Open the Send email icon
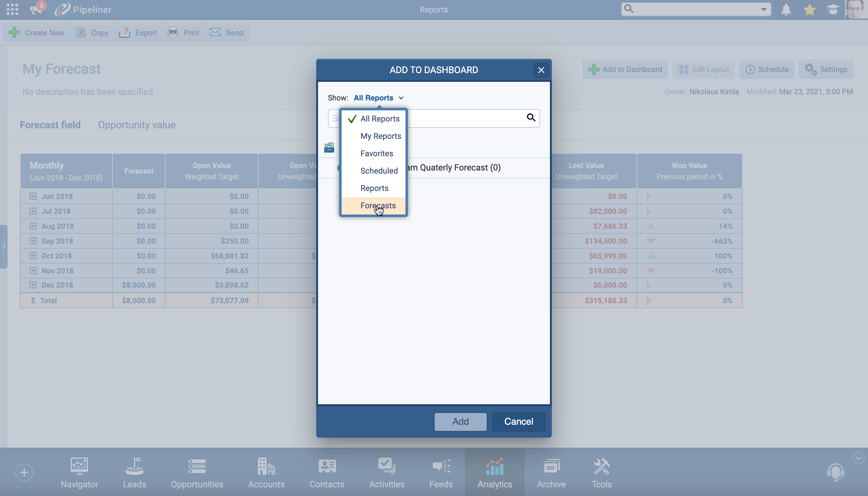Viewport: 868px width, 496px height. coord(215,32)
